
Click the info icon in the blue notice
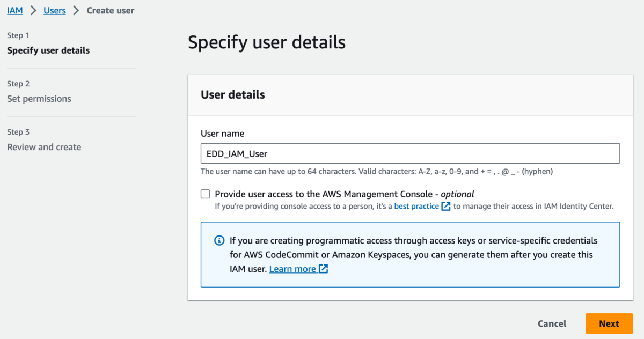click(x=219, y=240)
